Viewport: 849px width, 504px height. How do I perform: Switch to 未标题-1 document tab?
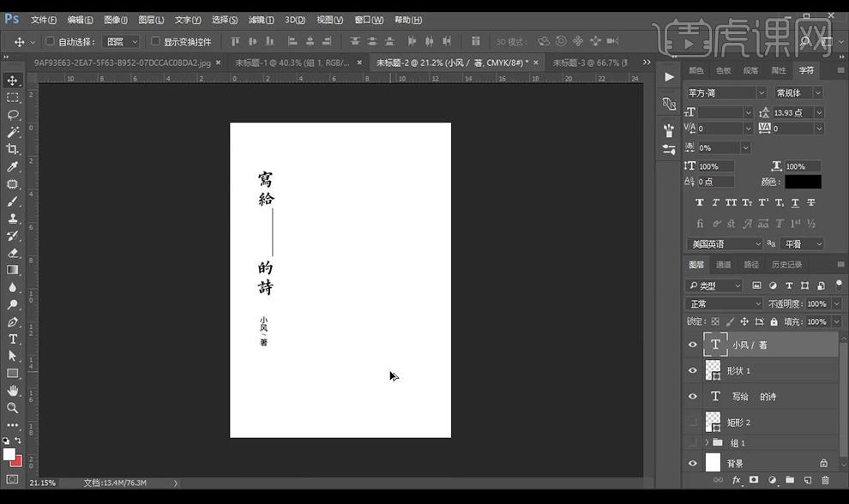point(292,63)
